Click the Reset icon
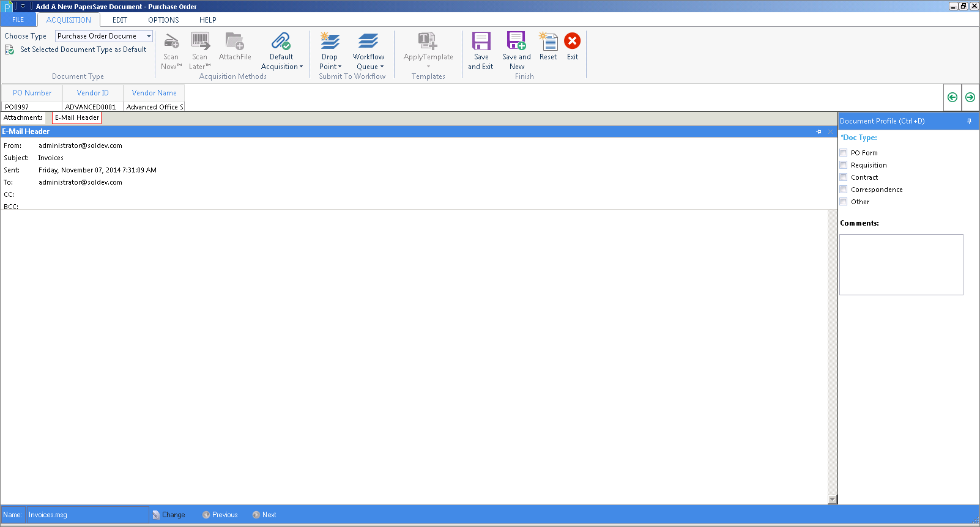Screen dimensions: 980x527 pyautogui.click(x=548, y=42)
